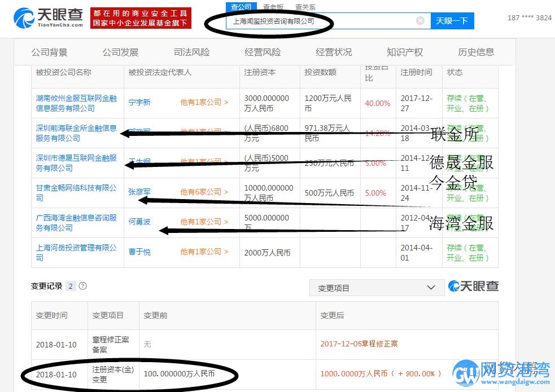This screenshot has height=392, width=555.
Task: Open legal representative 宁宇新 profile
Action: (x=139, y=102)
